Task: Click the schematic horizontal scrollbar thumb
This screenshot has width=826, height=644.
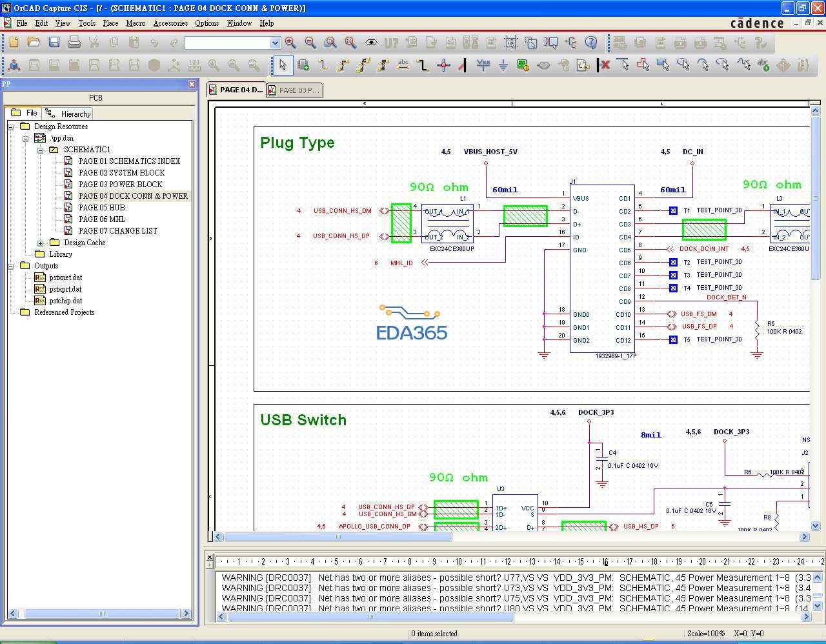Action: pos(337,536)
